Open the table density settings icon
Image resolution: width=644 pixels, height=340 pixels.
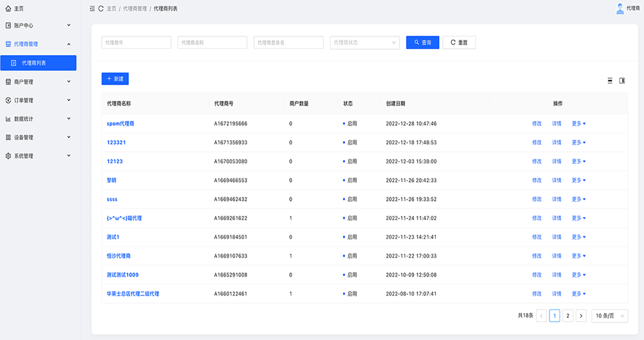(610, 80)
